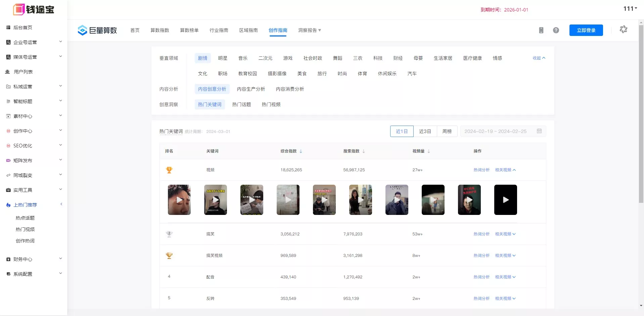The width and height of the screenshot is (644, 316).
Task: Open the 洞察报告 dropdown menu
Action: point(309,30)
